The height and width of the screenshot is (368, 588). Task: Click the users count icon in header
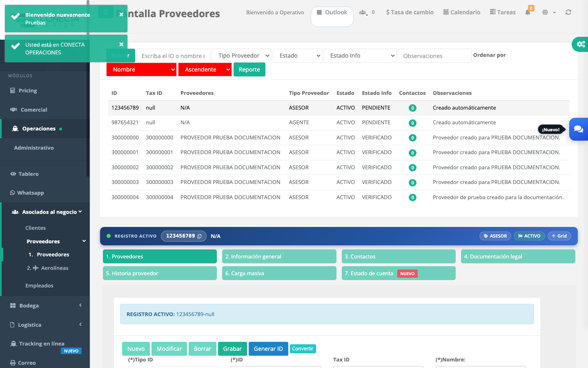[x=363, y=12]
